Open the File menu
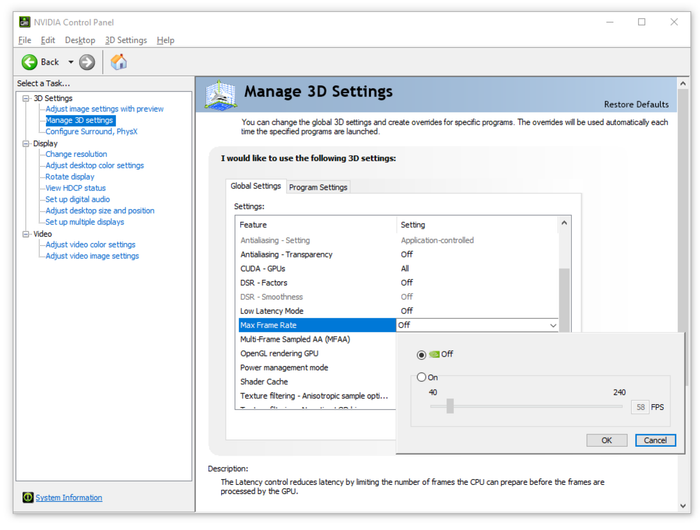The height and width of the screenshot is (530, 700). (x=25, y=40)
